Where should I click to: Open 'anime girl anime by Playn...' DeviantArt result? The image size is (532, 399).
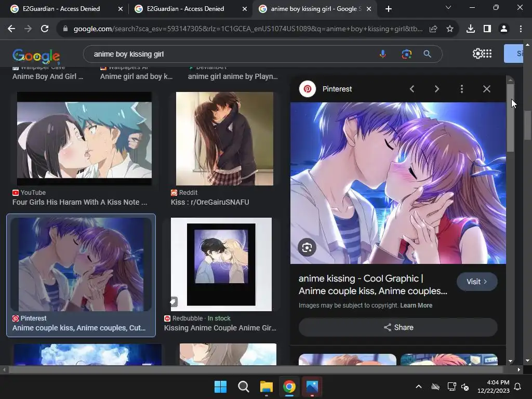(x=233, y=77)
